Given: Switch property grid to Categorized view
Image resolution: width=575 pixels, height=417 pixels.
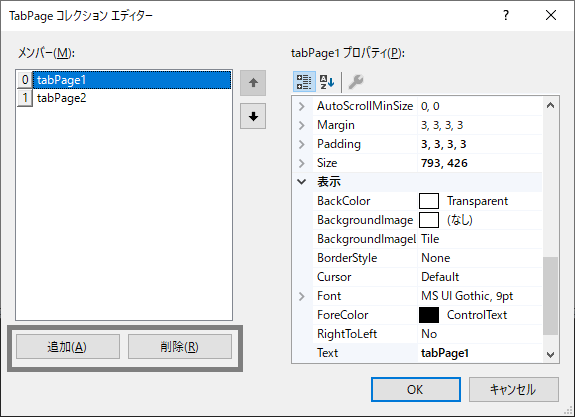Looking at the screenshot, I should [x=304, y=81].
